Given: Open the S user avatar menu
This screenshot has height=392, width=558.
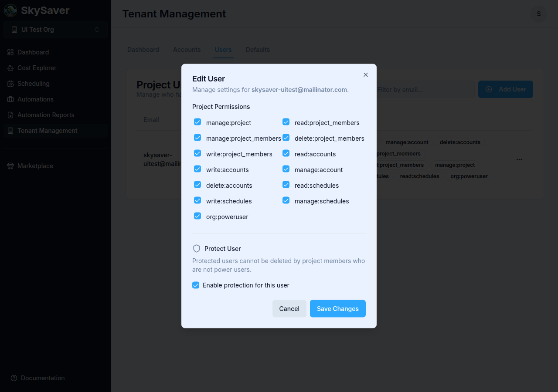Looking at the screenshot, I should [x=539, y=14].
